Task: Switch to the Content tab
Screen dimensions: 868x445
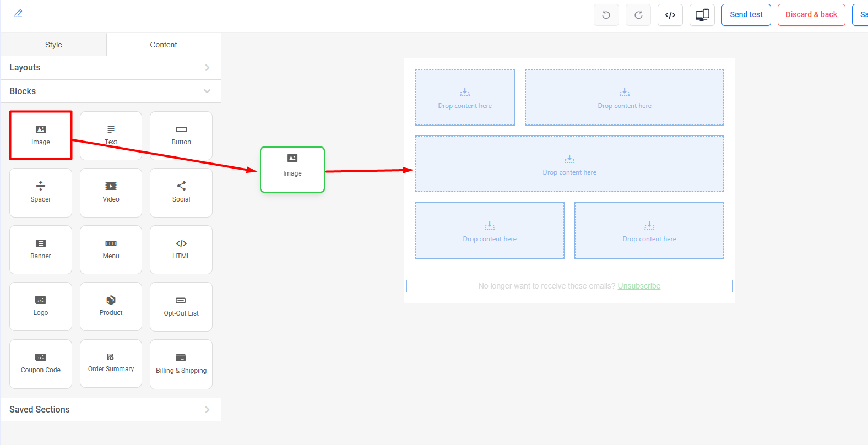Action: [164, 45]
